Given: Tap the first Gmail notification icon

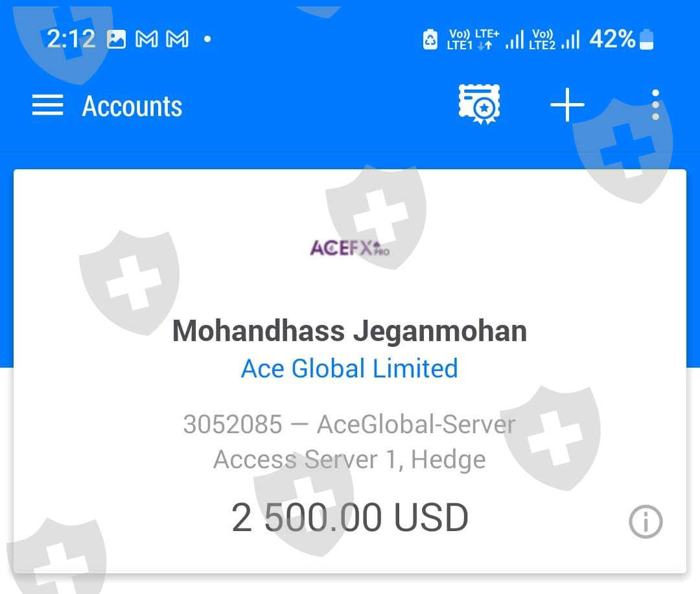Looking at the screenshot, I should pos(147,40).
